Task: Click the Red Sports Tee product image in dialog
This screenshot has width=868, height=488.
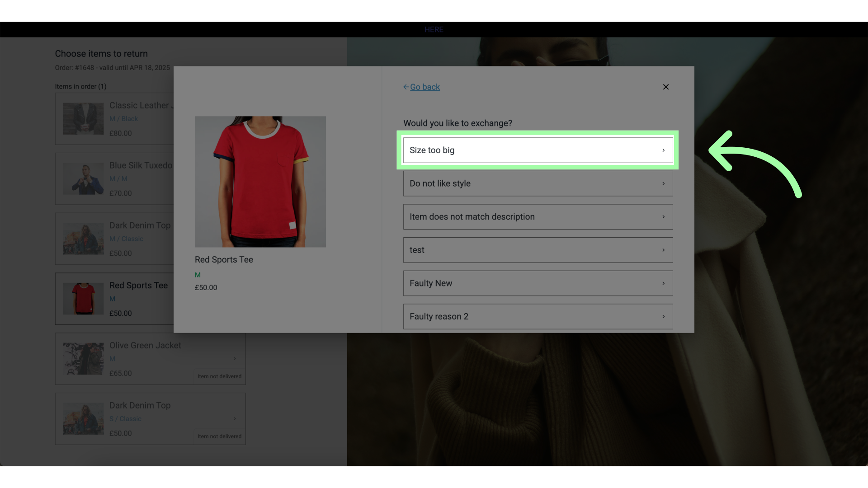Action: click(260, 182)
